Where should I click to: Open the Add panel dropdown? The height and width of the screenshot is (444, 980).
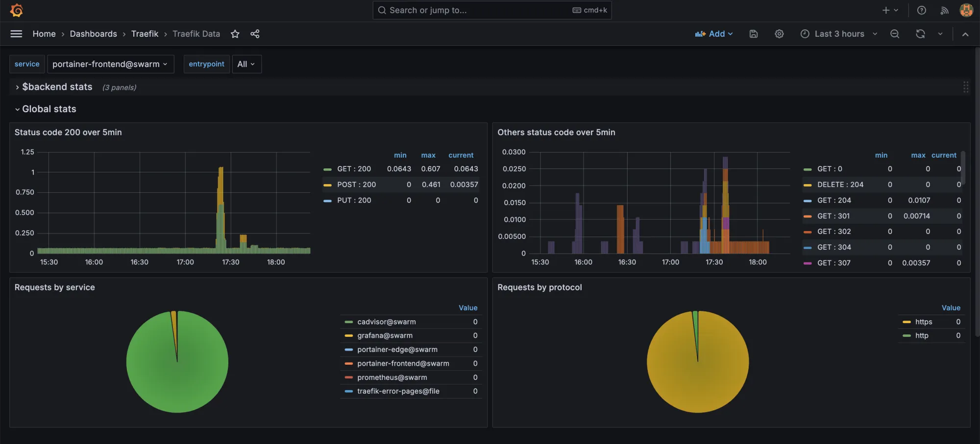[x=714, y=34]
